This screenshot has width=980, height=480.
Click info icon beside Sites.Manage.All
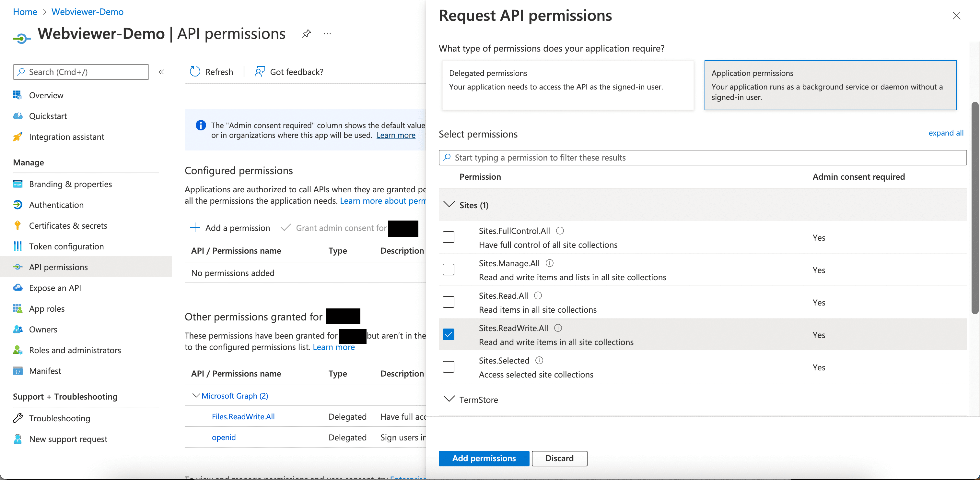pyautogui.click(x=549, y=263)
